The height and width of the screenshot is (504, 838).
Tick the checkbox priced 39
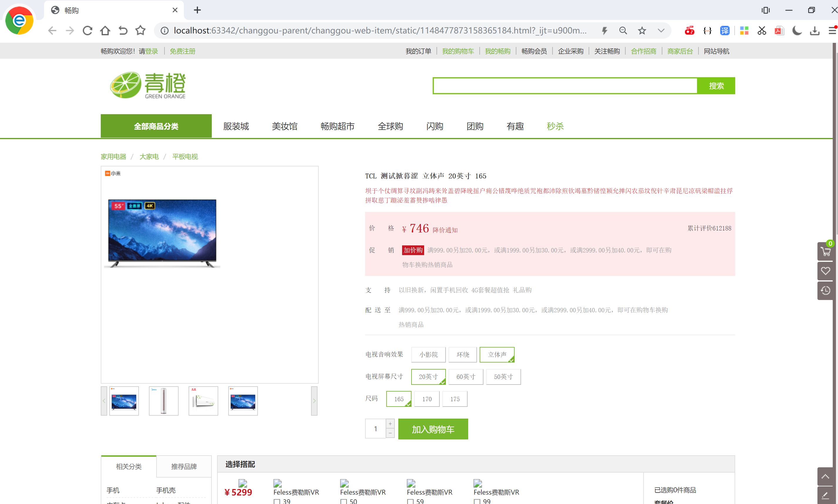click(x=277, y=501)
